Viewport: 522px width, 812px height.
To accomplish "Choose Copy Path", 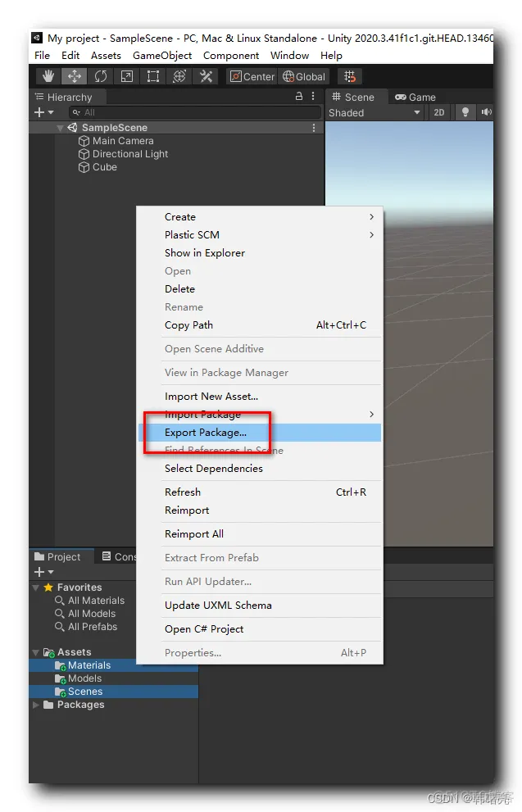I will point(260,325).
